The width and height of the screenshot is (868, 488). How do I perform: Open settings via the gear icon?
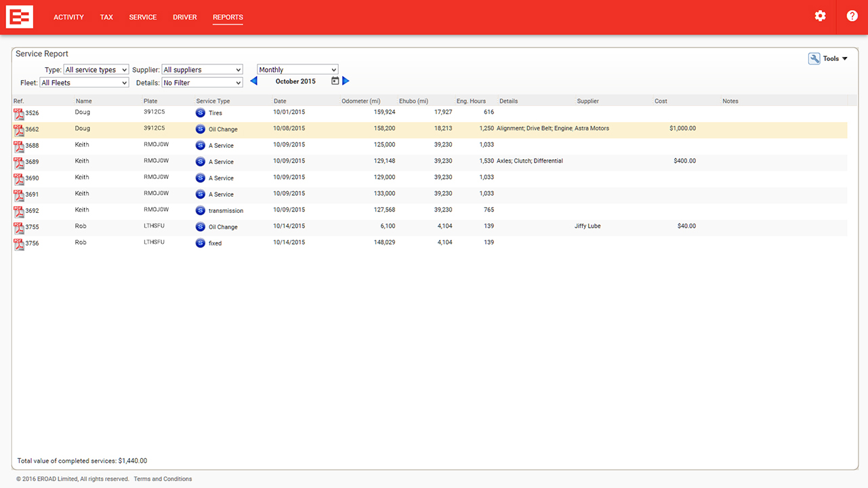pos(820,16)
